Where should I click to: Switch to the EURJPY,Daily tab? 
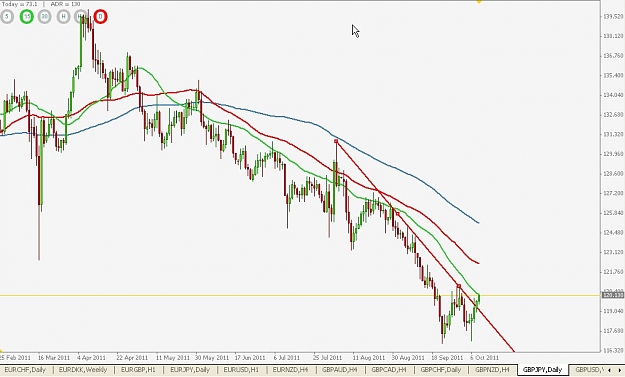(x=190, y=370)
